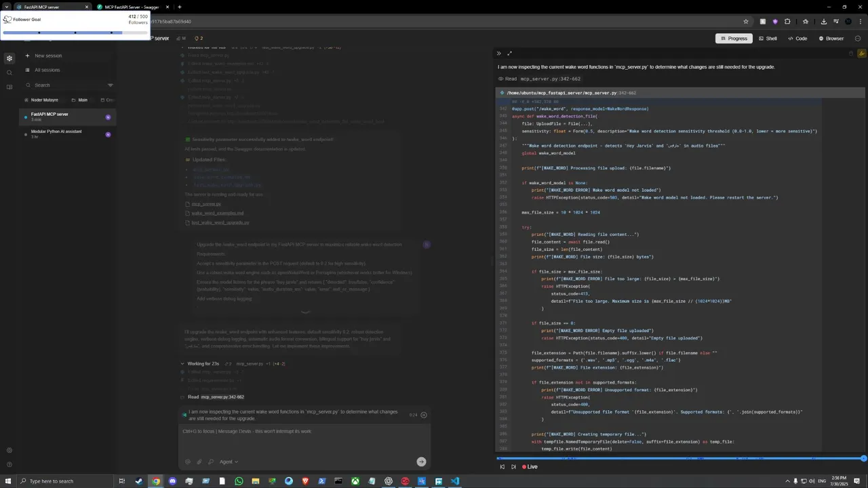Screen dimensions: 868x488
Task: Click the search icon in left rail
Action: click(x=9, y=73)
